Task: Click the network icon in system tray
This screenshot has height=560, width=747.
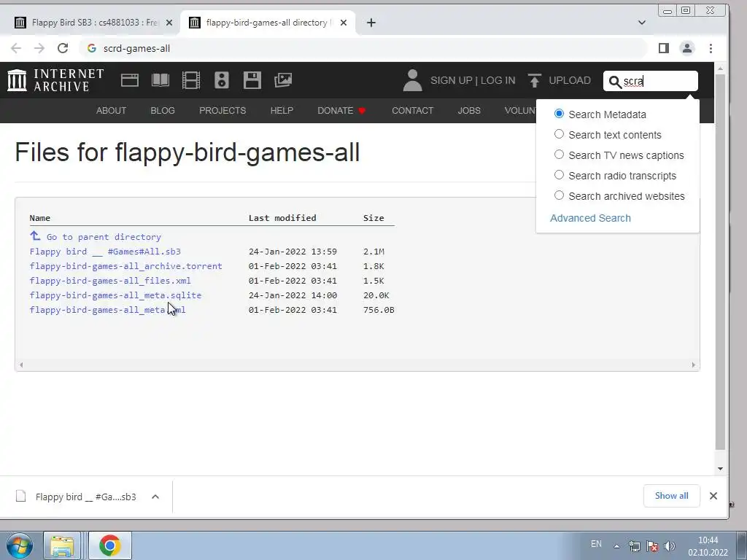Action: (634, 545)
